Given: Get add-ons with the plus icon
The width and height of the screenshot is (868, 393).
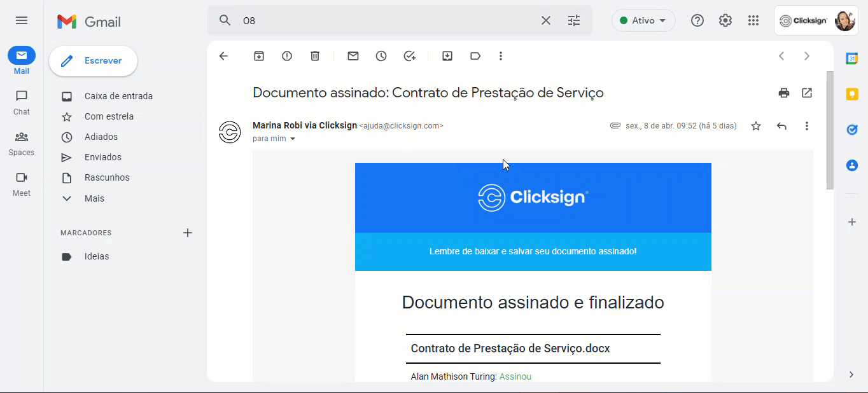Looking at the screenshot, I should click(x=851, y=222).
